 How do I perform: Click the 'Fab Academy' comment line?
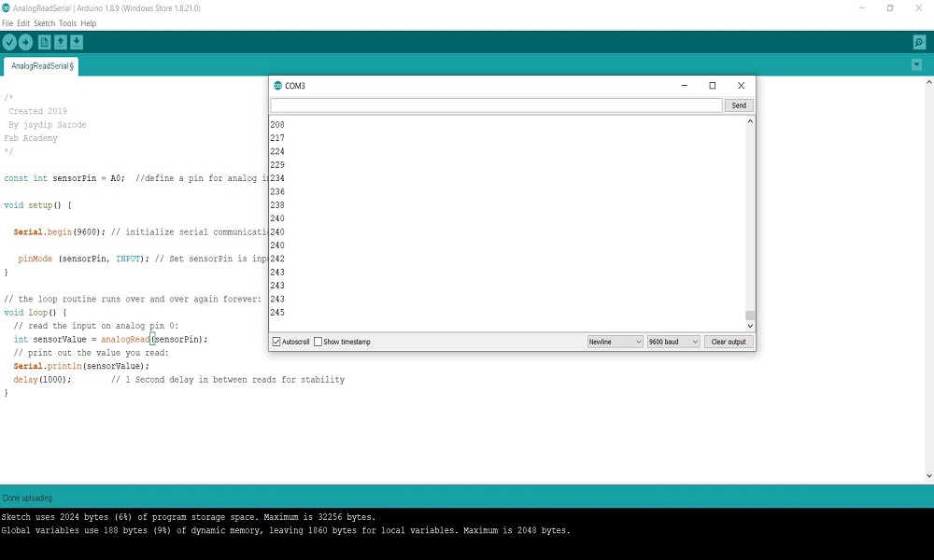tap(31, 138)
